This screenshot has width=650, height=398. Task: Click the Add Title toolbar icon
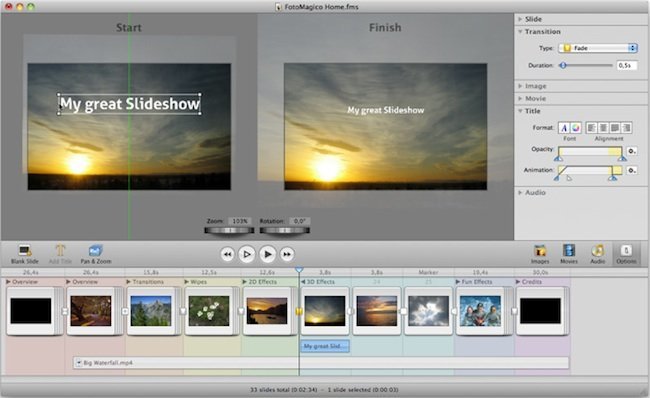61,254
